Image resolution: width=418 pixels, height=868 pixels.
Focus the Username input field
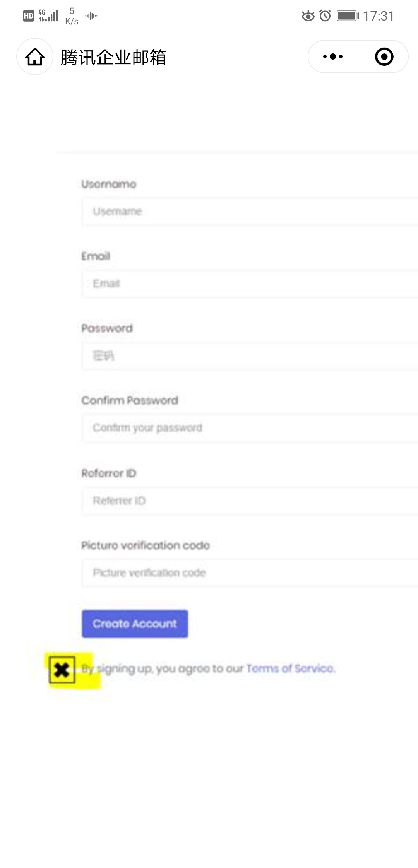click(x=250, y=211)
